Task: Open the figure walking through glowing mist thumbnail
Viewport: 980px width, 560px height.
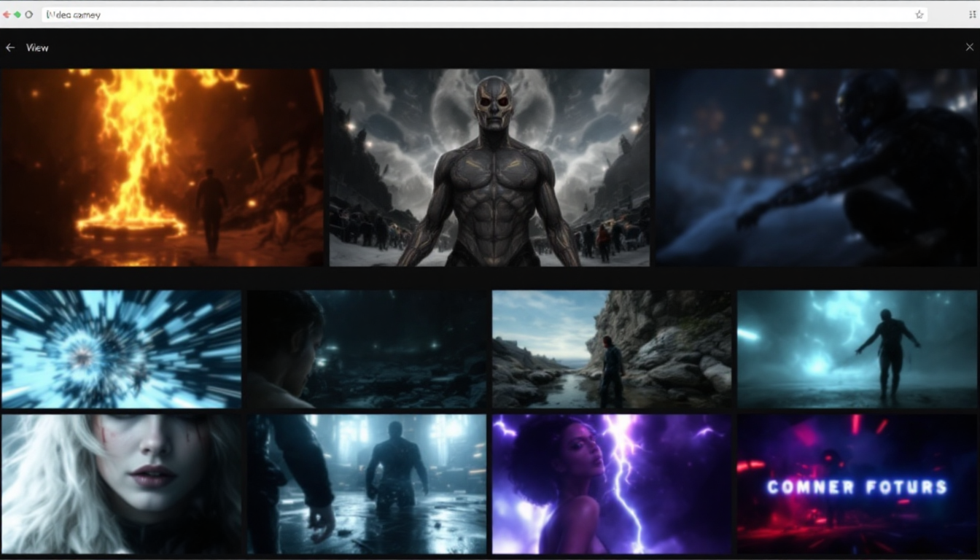Action: [859, 349]
